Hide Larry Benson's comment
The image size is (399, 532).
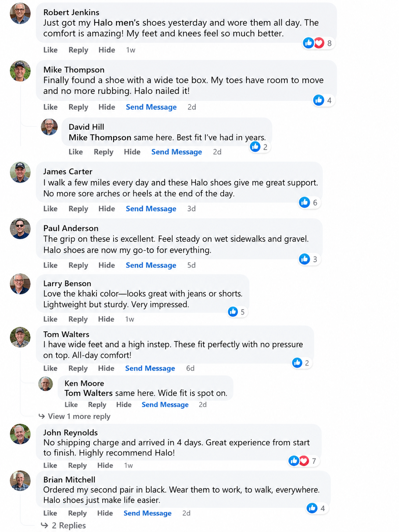[106, 319]
